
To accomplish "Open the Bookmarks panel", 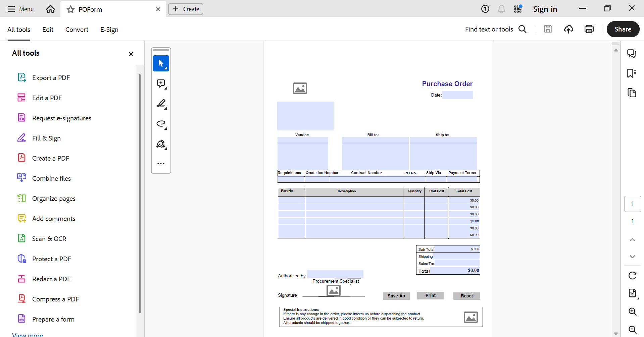I will tap(631, 73).
